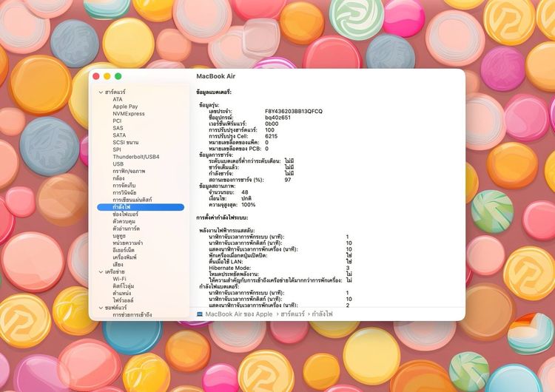The width and height of the screenshot is (555, 392).
Task: Collapse the เครือข่าย section chevron
Action: pos(101,272)
